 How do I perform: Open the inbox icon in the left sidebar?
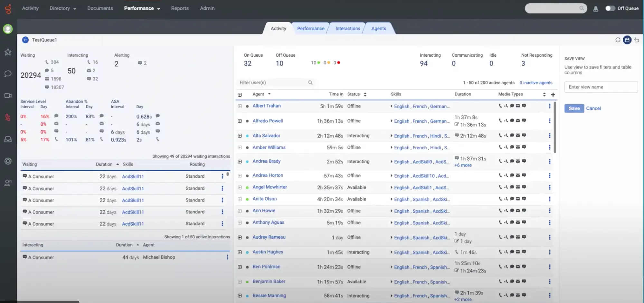8,139
